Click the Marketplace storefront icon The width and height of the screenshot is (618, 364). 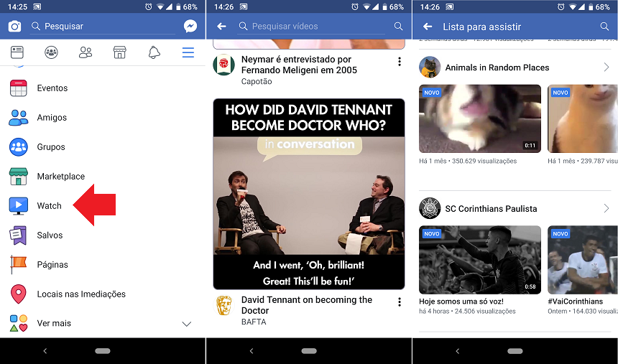pyautogui.click(x=18, y=176)
